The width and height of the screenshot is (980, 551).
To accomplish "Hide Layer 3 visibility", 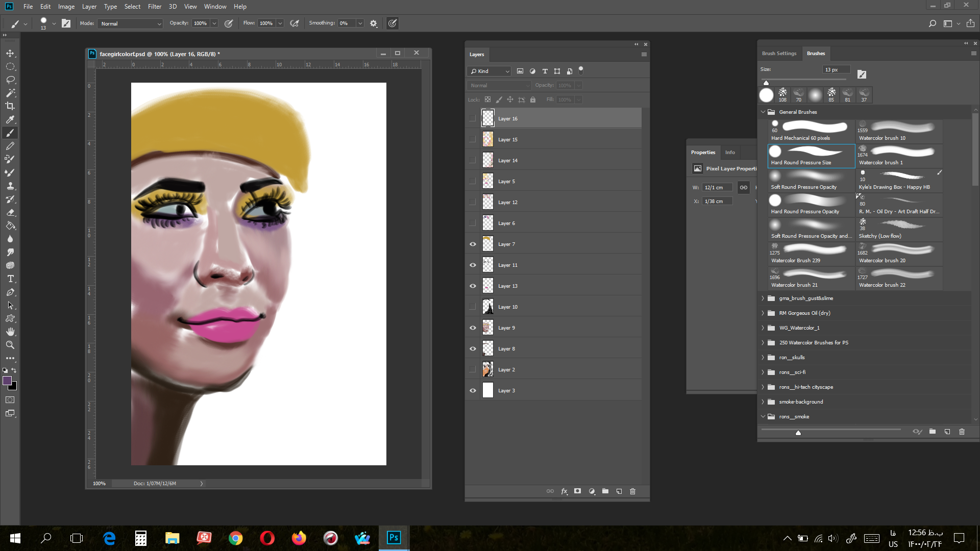I will (x=473, y=391).
